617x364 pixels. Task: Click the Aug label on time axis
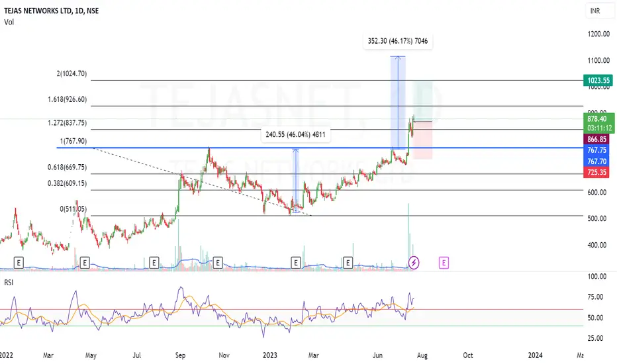[422, 355]
